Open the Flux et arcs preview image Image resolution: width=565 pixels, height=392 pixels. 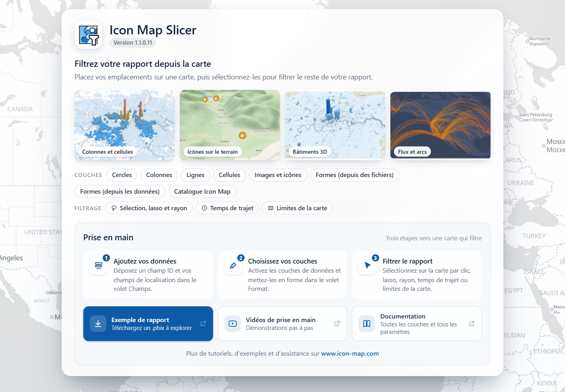[x=440, y=125]
